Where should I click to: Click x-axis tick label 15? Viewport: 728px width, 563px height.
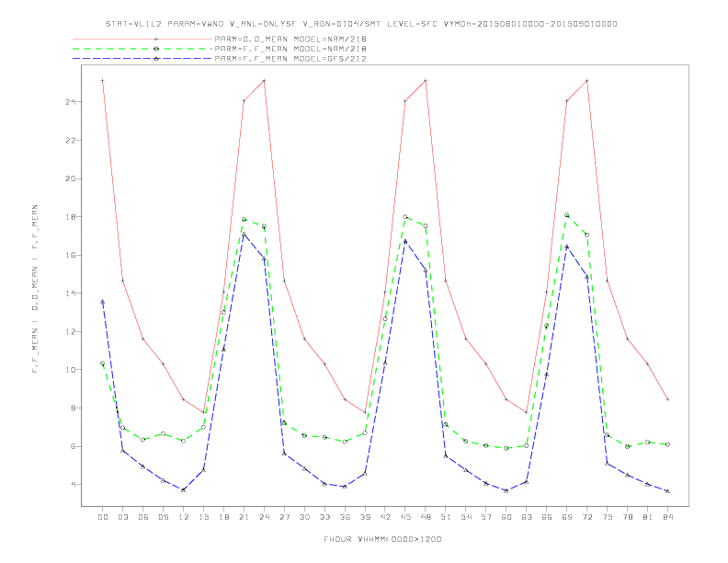(203, 517)
